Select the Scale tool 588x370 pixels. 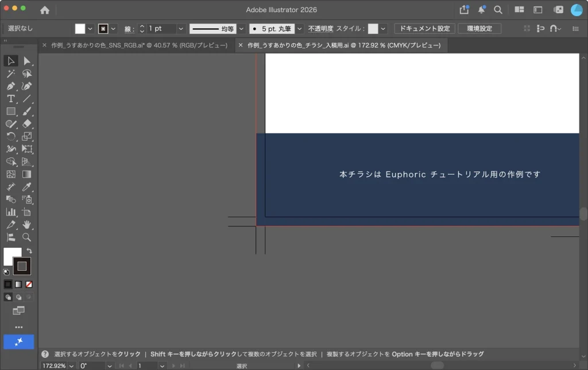[26, 137]
